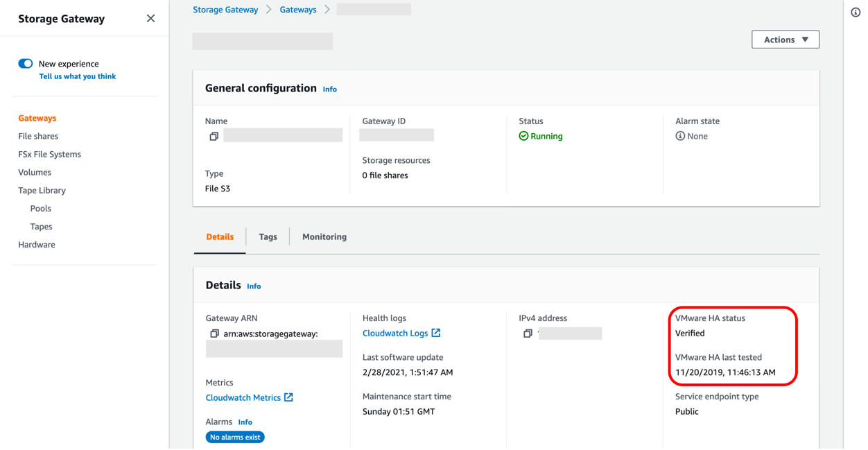Copy the Gateway ARN with the copy icon
Image resolution: width=868 pixels, height=450 pixels.
tap(214, 334)
